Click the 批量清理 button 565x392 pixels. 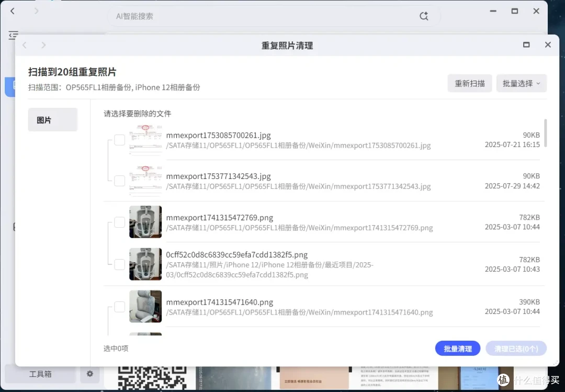458,349
